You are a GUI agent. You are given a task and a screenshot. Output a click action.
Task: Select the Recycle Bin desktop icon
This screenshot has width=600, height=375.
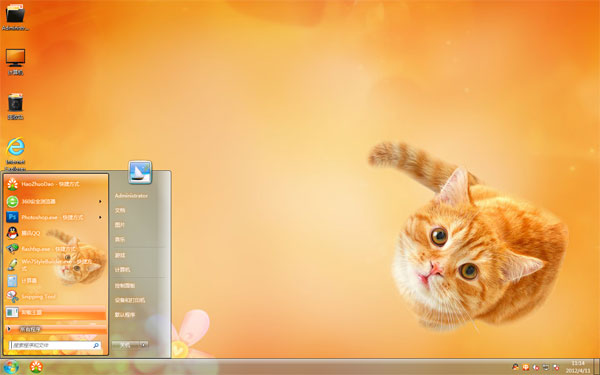pyautogui.click(x=15, y=106)
